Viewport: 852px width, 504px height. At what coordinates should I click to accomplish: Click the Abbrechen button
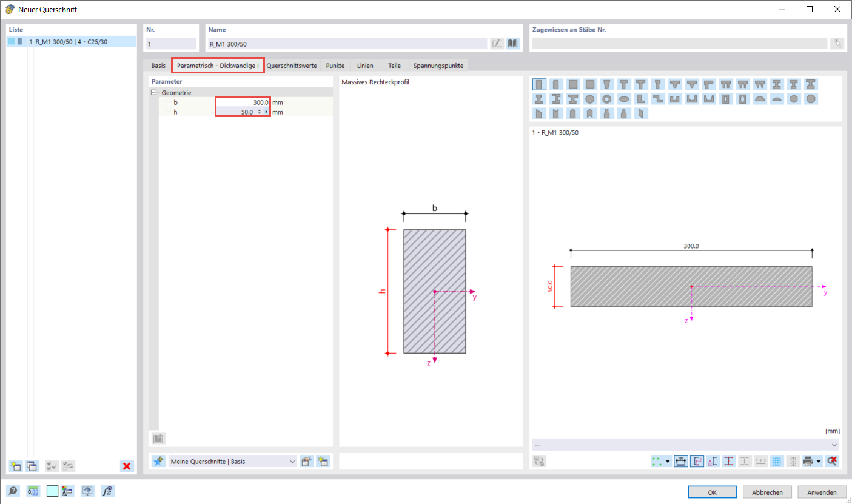[767, 492]
